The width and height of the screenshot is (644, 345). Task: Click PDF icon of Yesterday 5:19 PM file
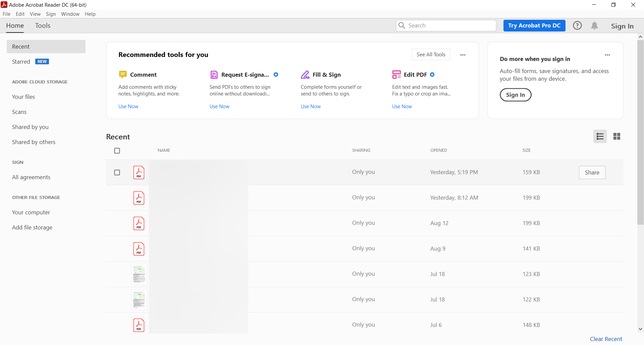[x=139, y=172]
